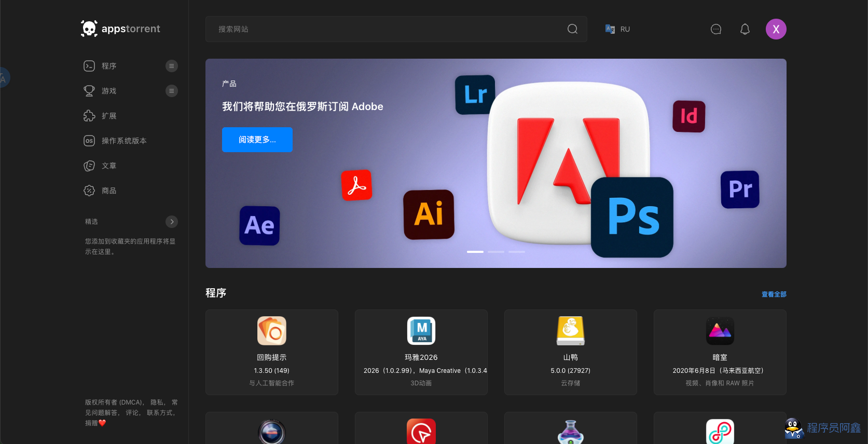The height and width of the screenshot is (444, 868).
Task: Click the purple potion flask app icon
Action: pos(571,432)
